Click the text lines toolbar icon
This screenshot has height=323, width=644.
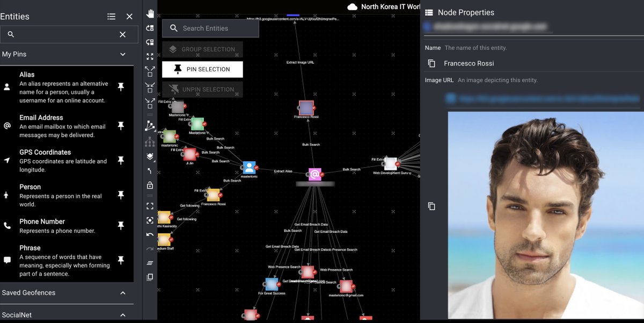(x=150, y=263)
